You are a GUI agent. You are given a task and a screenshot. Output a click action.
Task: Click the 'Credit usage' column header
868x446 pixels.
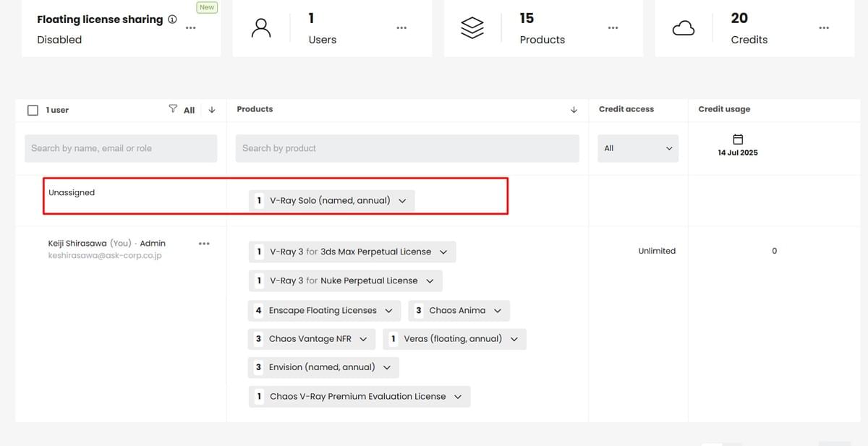pyautogui.click(x=724, y=109)
